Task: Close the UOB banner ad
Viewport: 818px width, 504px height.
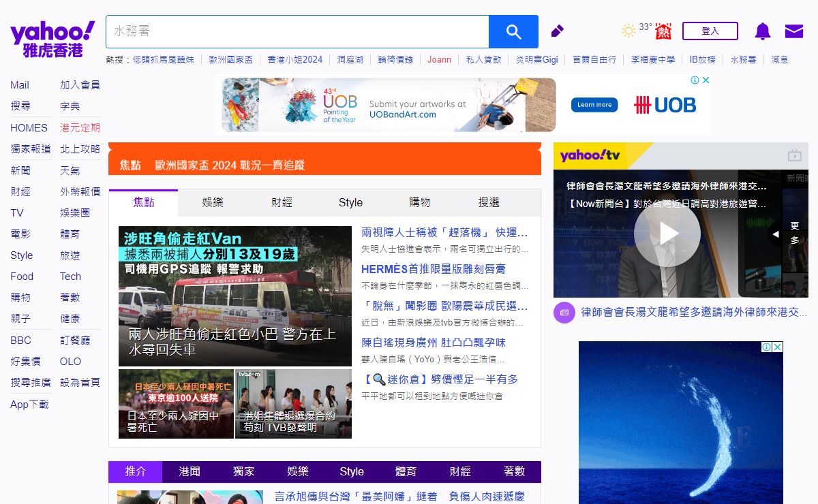Action: (706, 80)
